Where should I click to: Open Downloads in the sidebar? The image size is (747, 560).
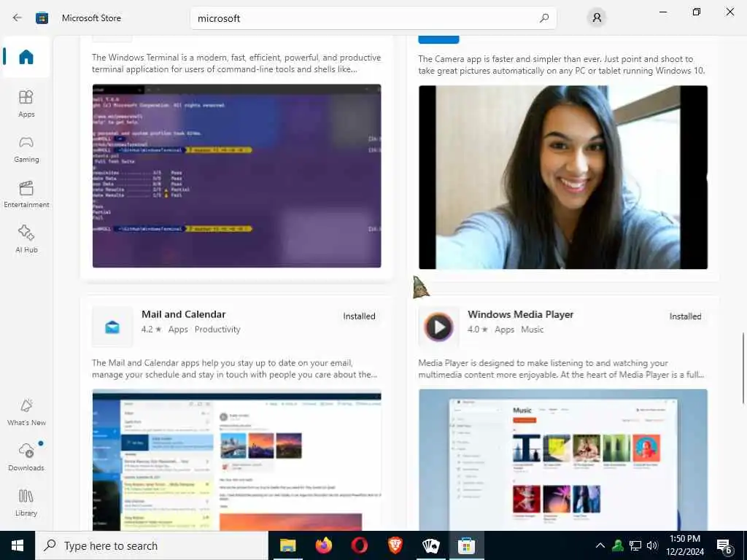pyautogui.click(x=26, y=457)
